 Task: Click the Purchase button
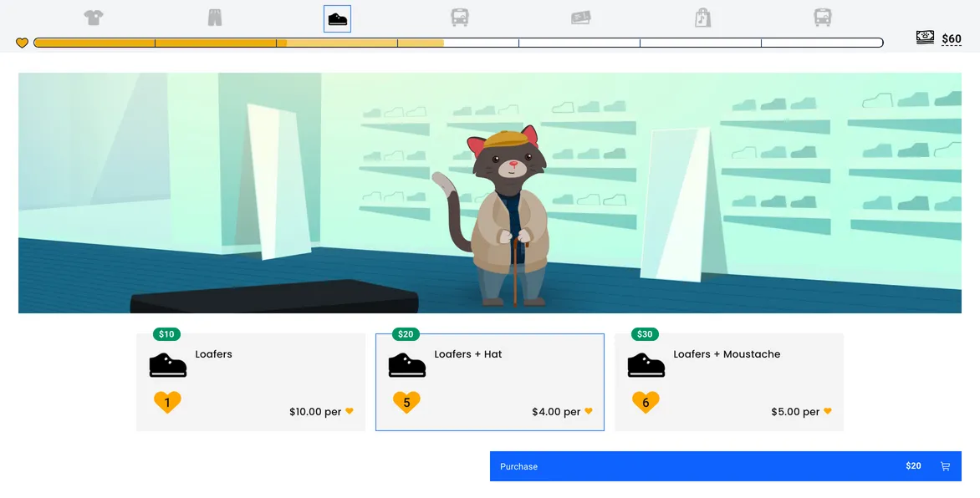click(726, 466)
